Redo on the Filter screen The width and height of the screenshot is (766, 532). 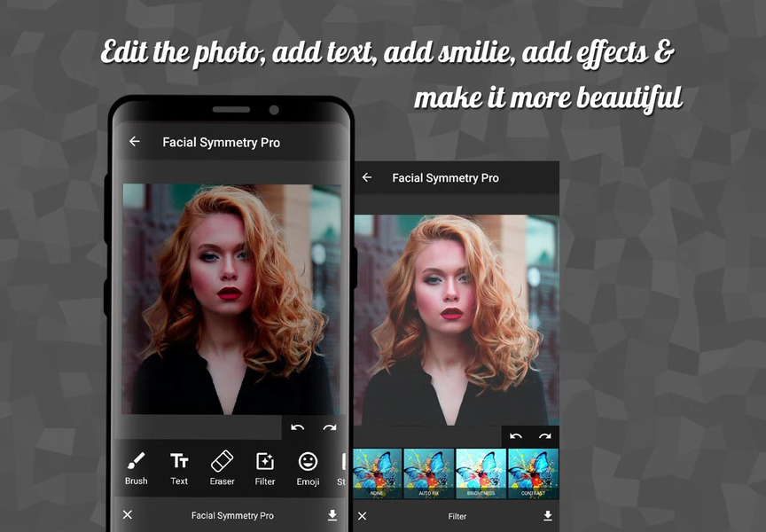(543, 436)
